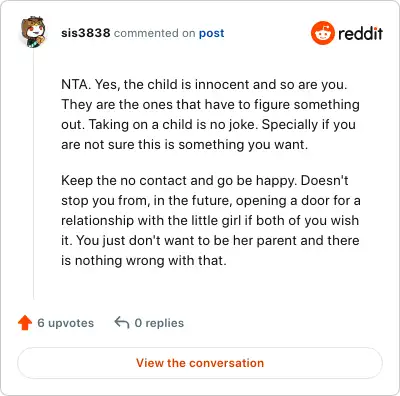Click the word "NTA" in the comment
The width and height of the screenshot is (400, 396).
click(75, 84)
